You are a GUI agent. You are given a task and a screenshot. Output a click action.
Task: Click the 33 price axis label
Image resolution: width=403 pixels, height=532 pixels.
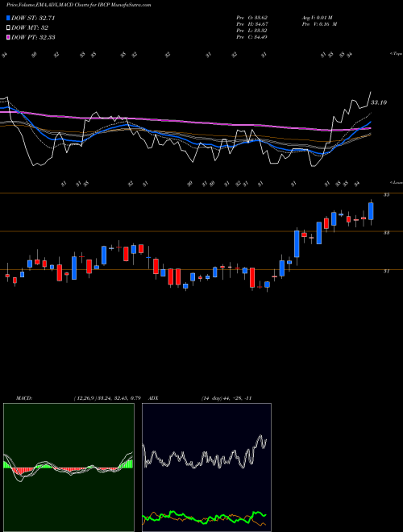(386, 233)
